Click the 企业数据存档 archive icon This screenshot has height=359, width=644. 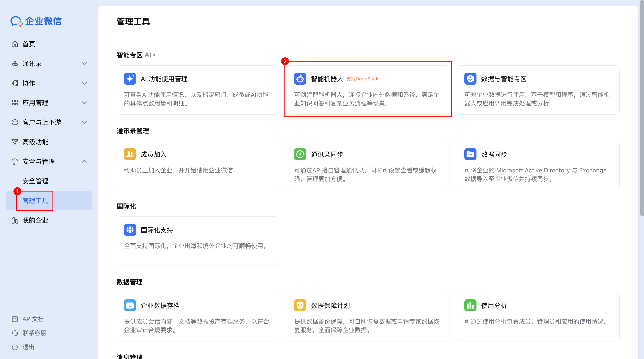click(x=130, y=305)
